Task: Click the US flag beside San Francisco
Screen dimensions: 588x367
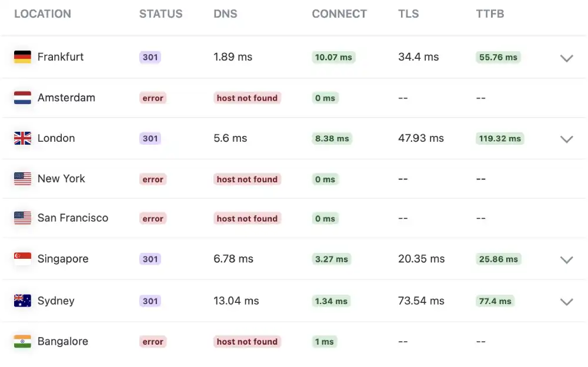Action: (x=22, y=218)
